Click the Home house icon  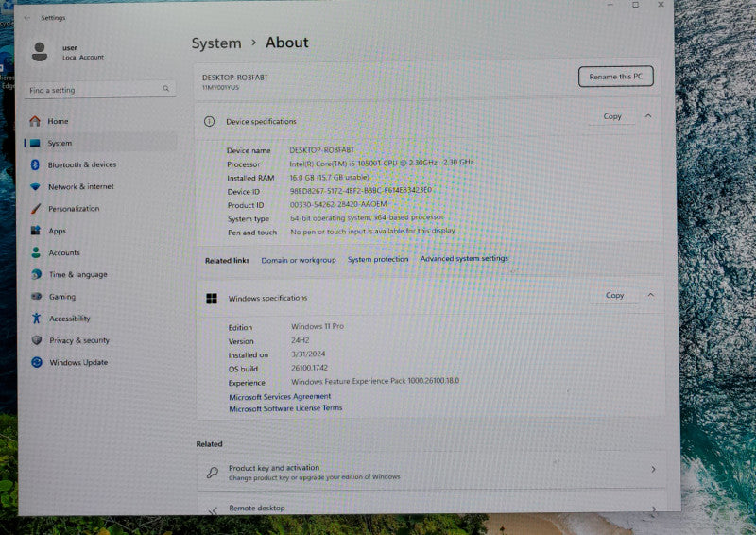pos(35,121)
